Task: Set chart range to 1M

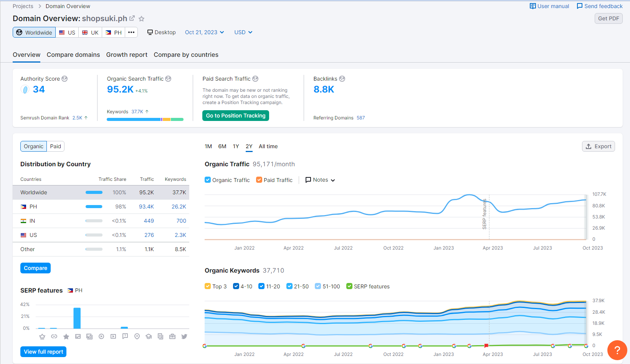Action: click(x=208, y=146)
